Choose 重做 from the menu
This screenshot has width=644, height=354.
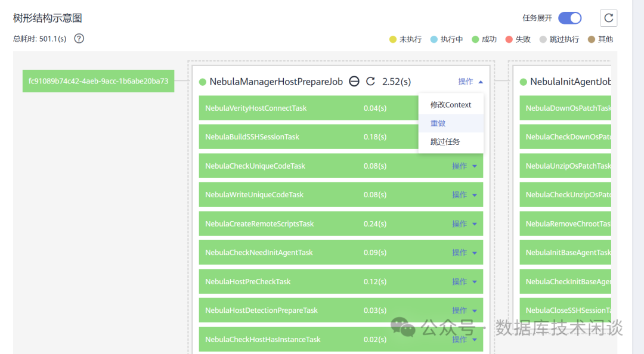[451, 123]
